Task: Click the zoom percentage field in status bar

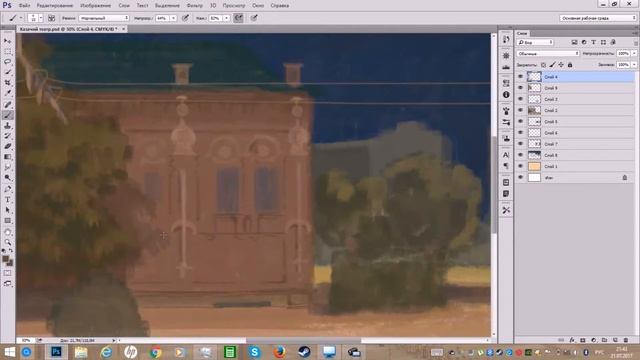Action: 26,340
